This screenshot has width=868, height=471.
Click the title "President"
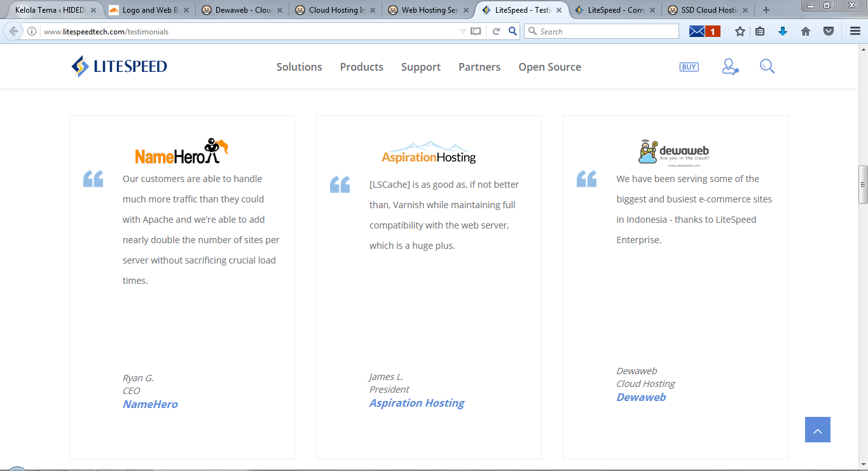click(389, 390)
